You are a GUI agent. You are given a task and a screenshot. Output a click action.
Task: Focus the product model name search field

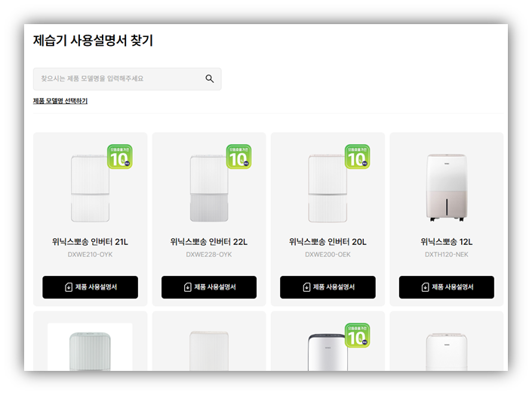[128, 79]
